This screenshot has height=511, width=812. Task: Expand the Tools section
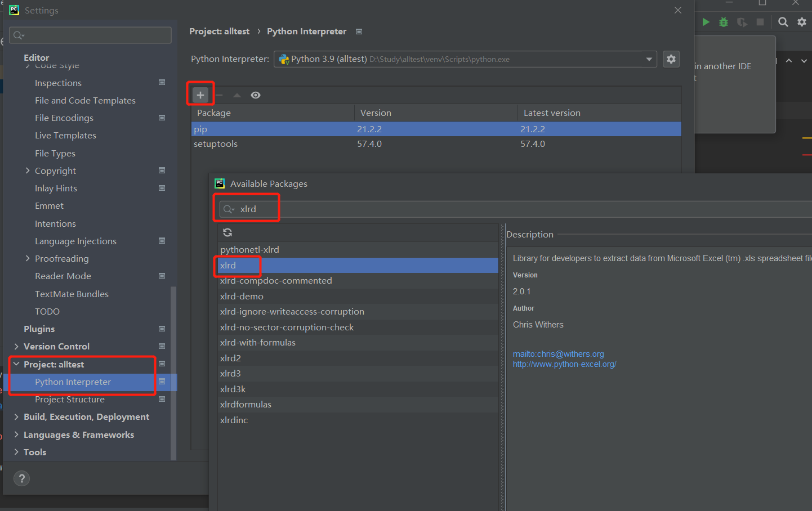pos(17,452)
